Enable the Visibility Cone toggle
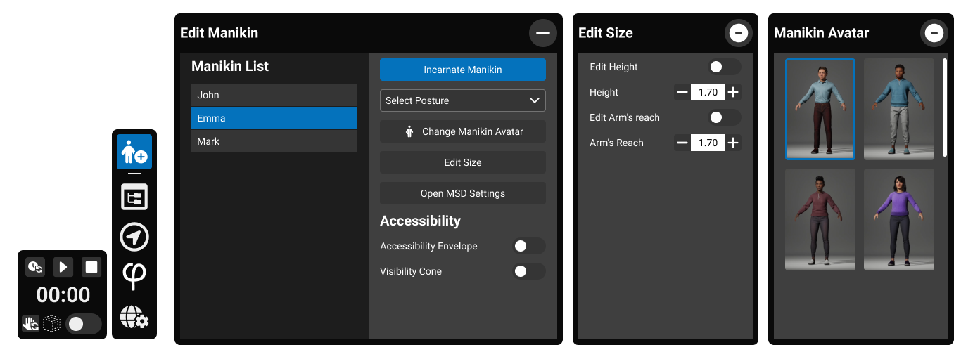Image resolution: width=980 pixels, height=352 pixels. click(528, 271)
